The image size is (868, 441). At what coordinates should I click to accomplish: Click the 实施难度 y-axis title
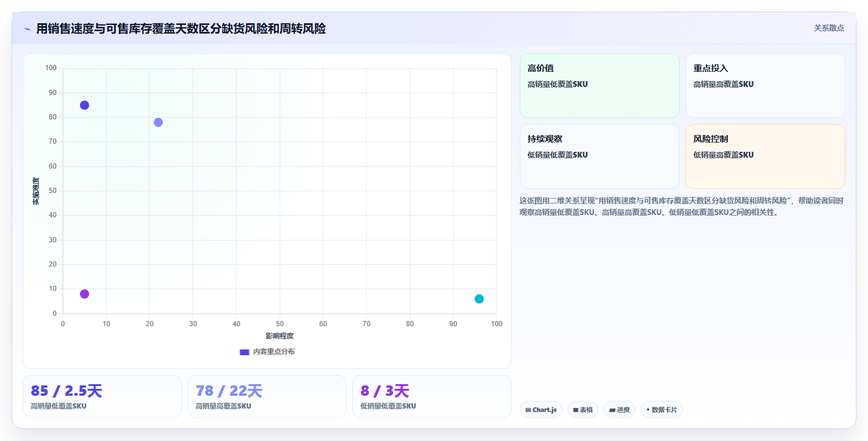click(x=36, y=191)
